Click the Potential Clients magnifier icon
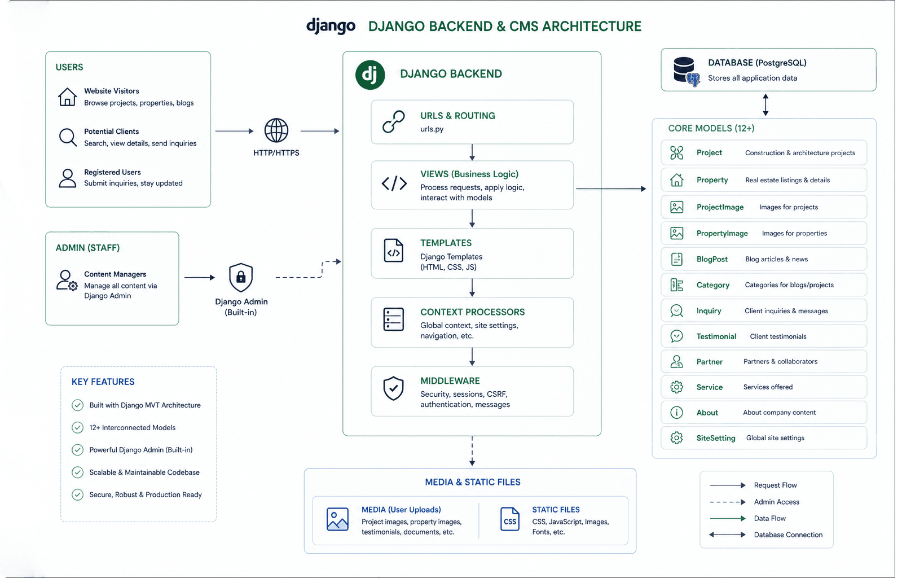The image size is (924, 578). pyautogui.click(x=68, y=137)
